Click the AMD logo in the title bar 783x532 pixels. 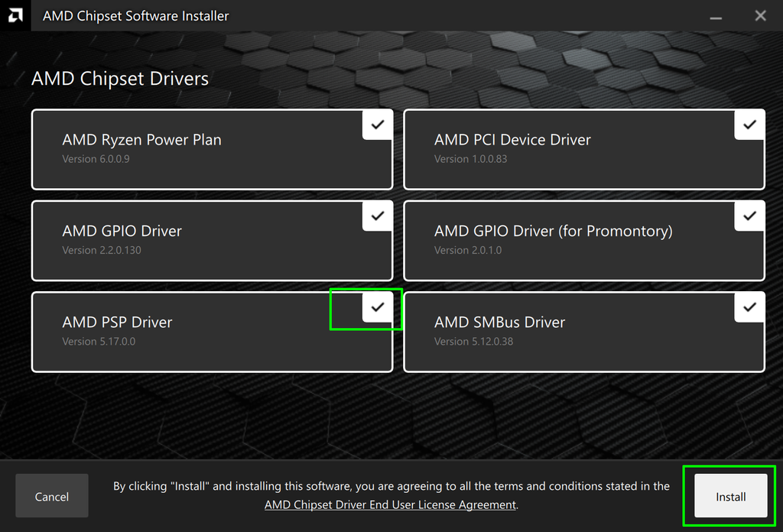(x=15, y=15)
